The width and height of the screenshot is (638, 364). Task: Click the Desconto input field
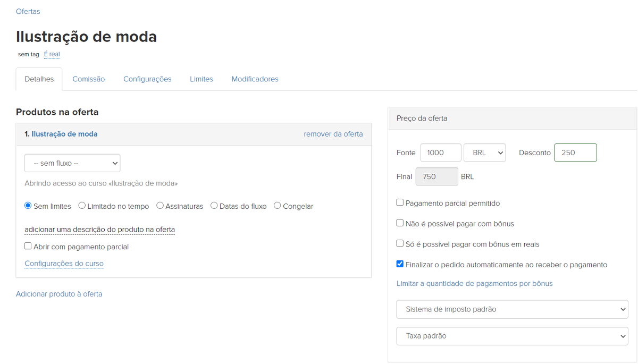[x=575, y=153]
